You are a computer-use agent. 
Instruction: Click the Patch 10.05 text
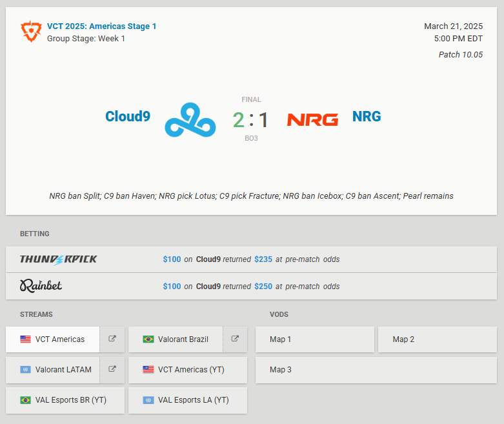461,55
